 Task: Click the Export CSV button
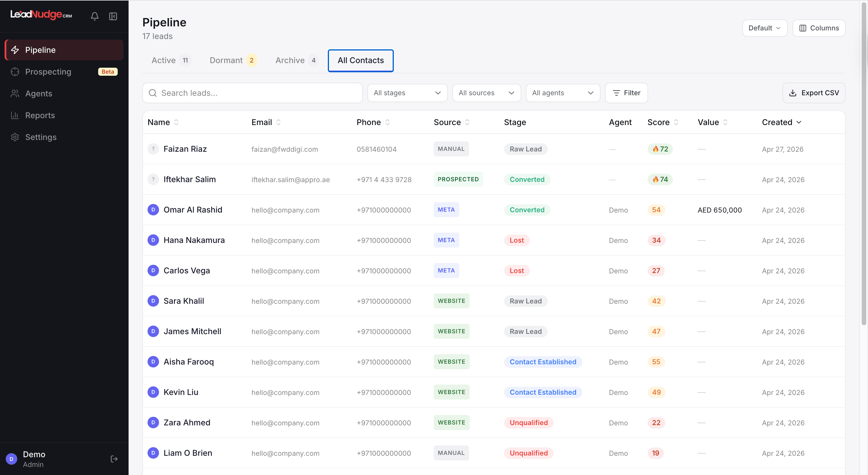click(814, 93)
